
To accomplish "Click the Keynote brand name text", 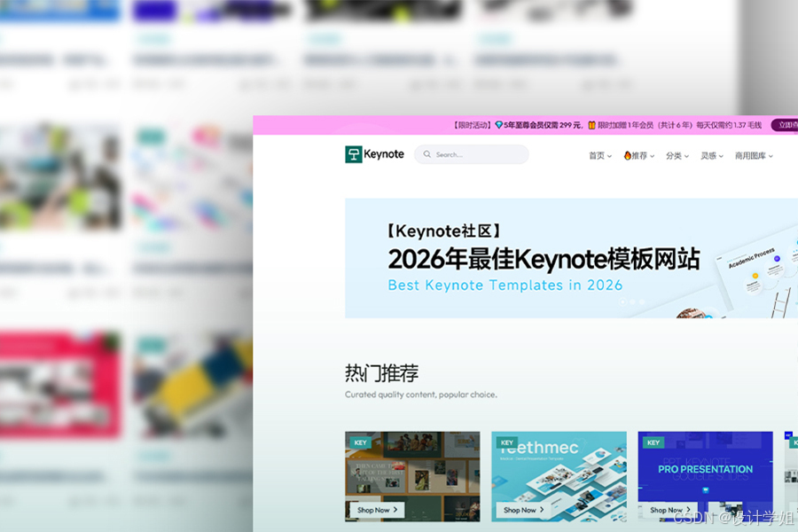I will coord(384,154).
